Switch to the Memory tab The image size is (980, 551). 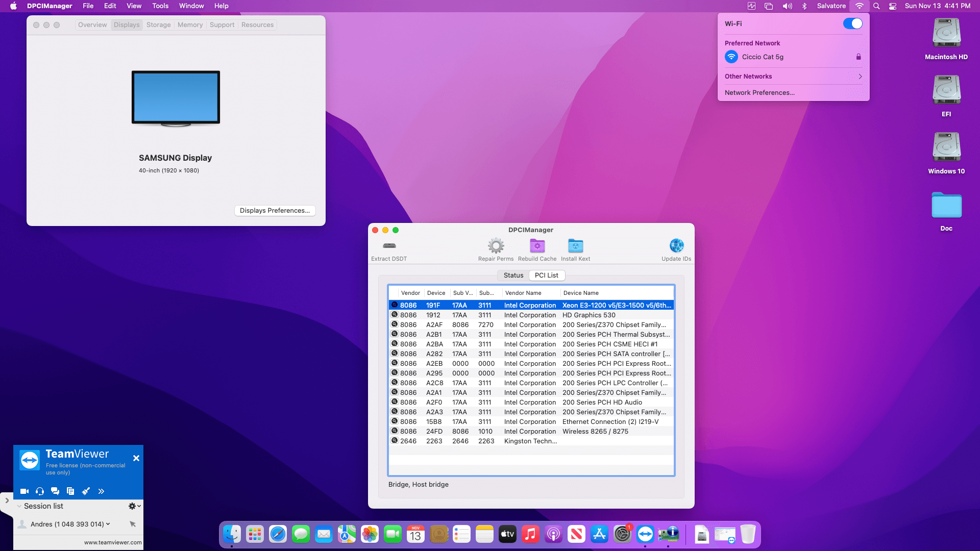[x=190, y=25]
